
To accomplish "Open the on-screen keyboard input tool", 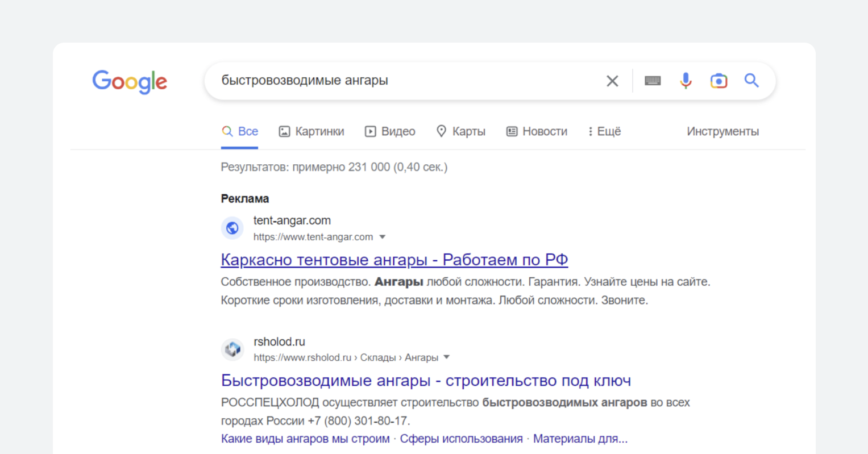I will (x=653, y=81).
